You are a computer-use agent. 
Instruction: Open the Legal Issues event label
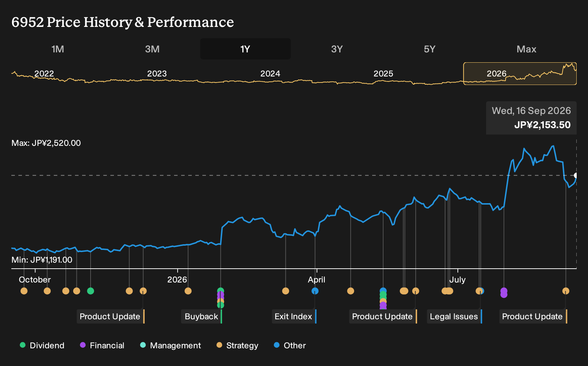[x=454, y=316]
